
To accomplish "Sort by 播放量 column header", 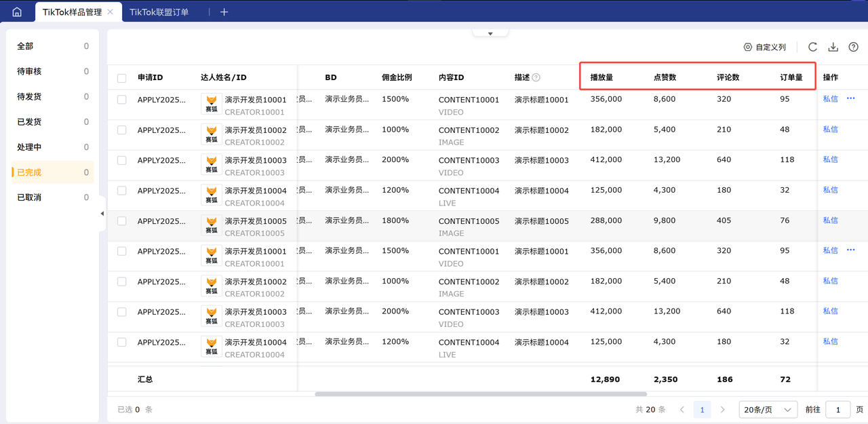I will tap(601, 77).
